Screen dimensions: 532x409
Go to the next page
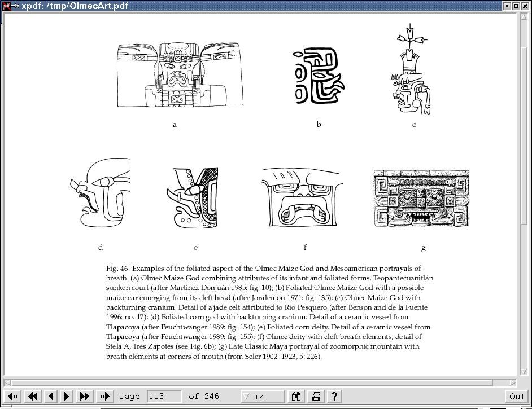pyautogui.click(x=67, y=396)
